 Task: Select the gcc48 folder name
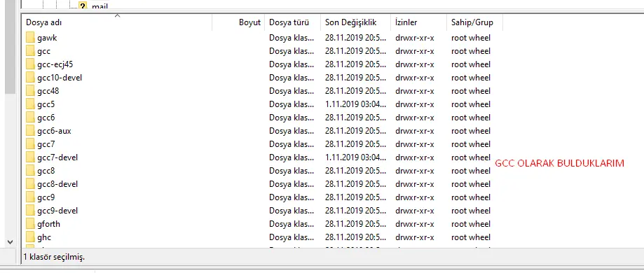coord(48,91)
